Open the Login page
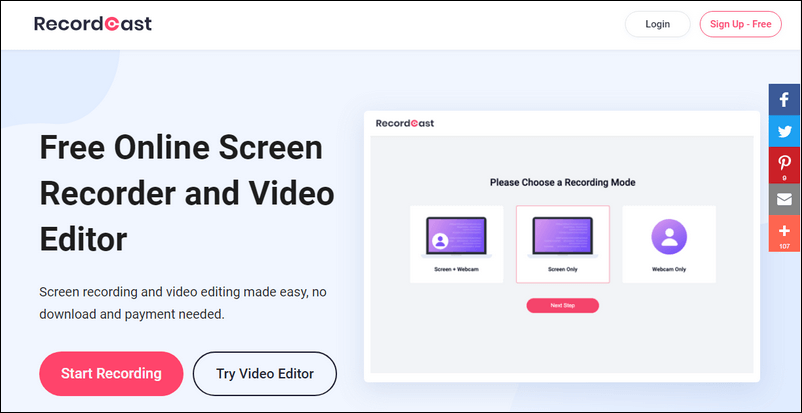802x413 pixels. click(657, 24)
